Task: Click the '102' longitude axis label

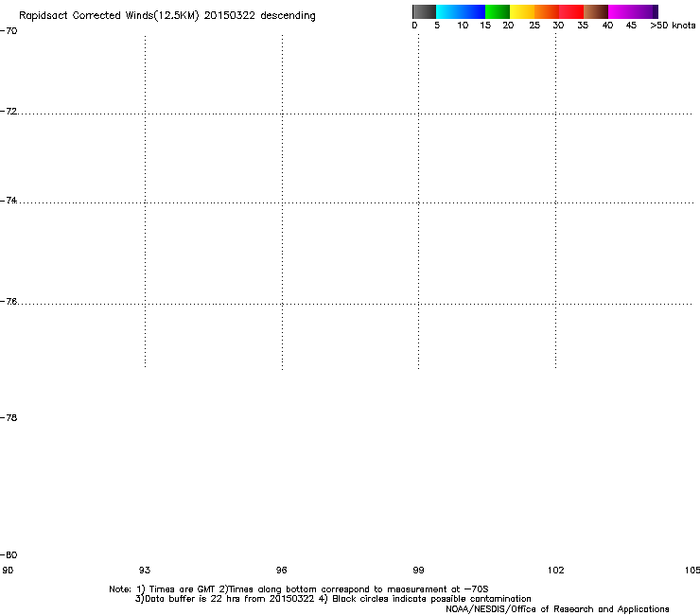Action: [556, 570]
